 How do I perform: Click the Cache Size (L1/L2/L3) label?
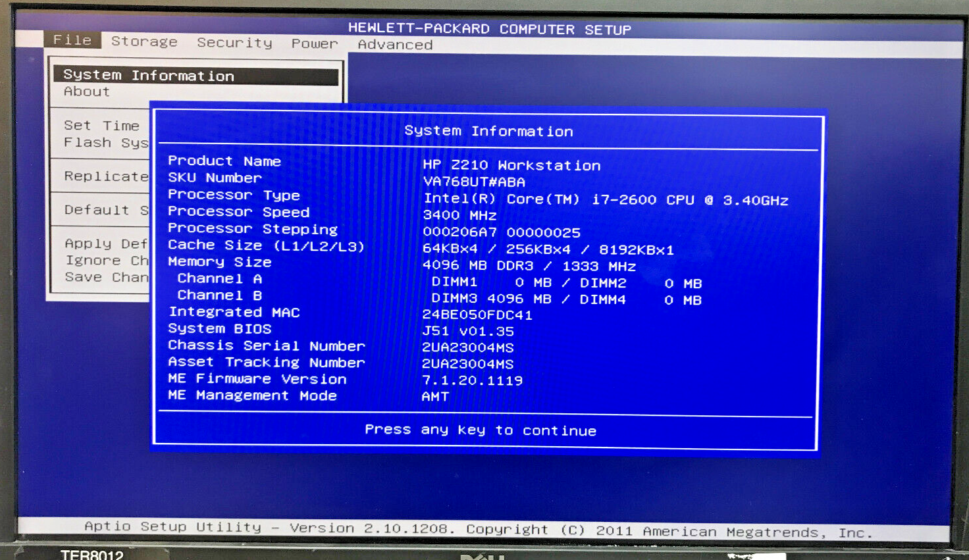pyautogui.click(x=266, y=245)
